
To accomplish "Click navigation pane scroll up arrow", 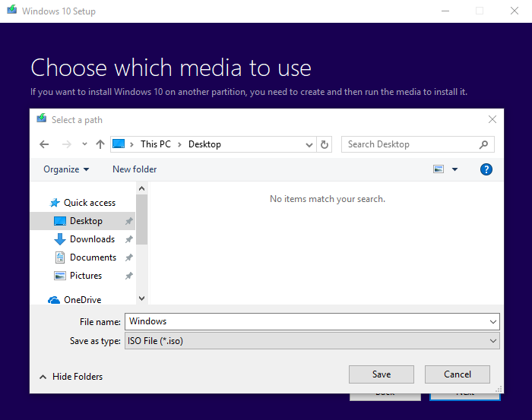I will tap(142, 188).
